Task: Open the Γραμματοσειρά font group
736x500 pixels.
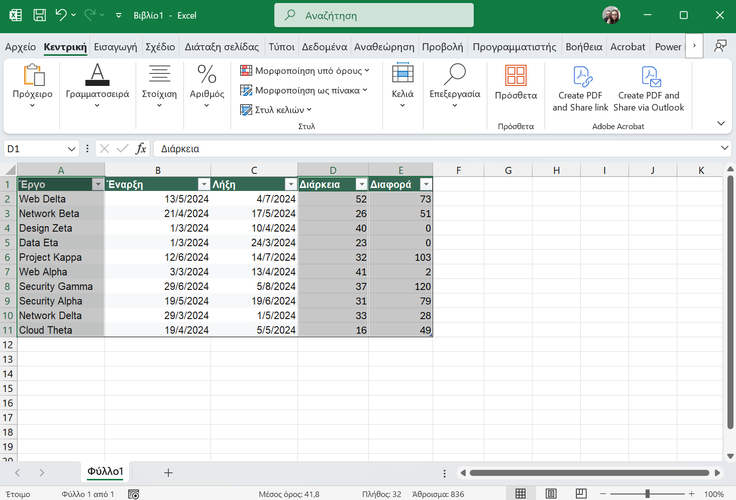Action: click(x=97, y=75)
